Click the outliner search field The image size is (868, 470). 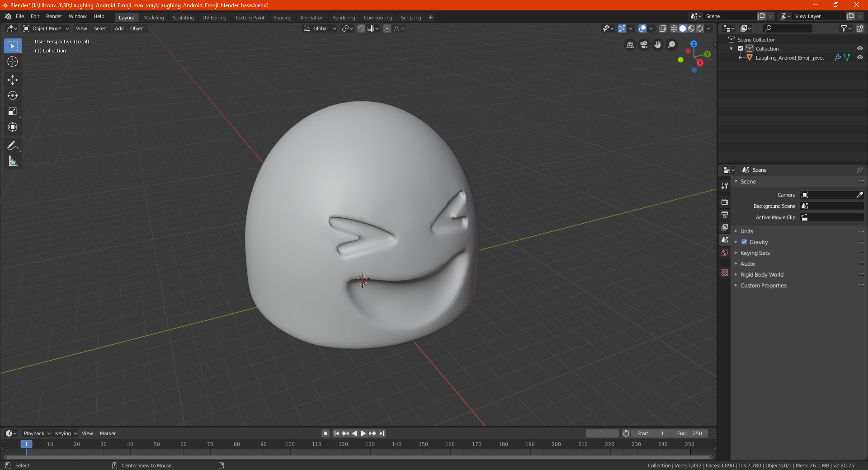(787, 28)
